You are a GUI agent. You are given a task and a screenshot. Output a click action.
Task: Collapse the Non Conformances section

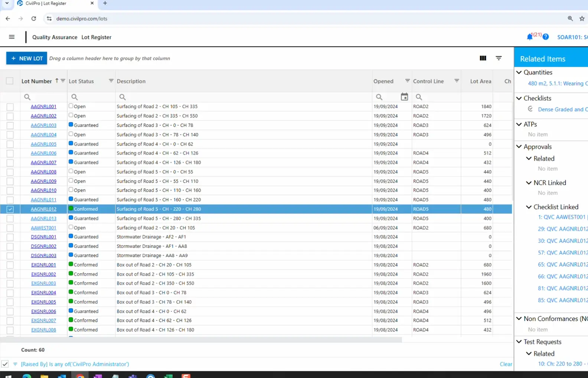[x=519, y=319]
